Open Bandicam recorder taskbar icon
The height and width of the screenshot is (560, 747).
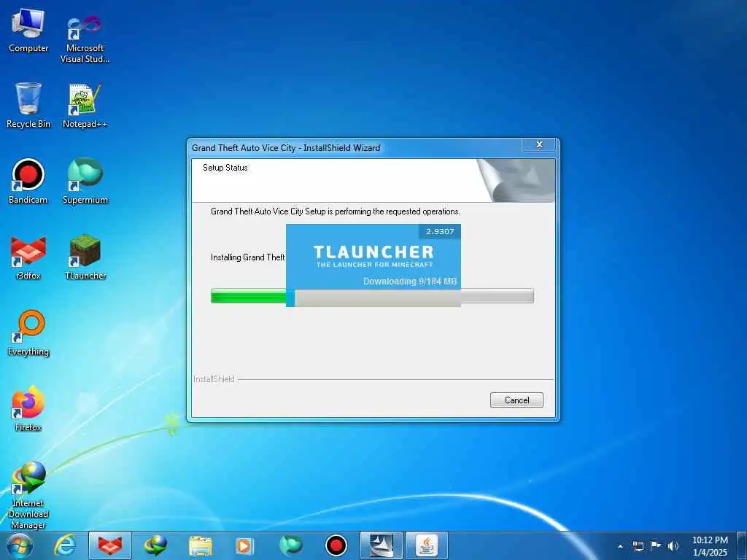click(336, 545)
